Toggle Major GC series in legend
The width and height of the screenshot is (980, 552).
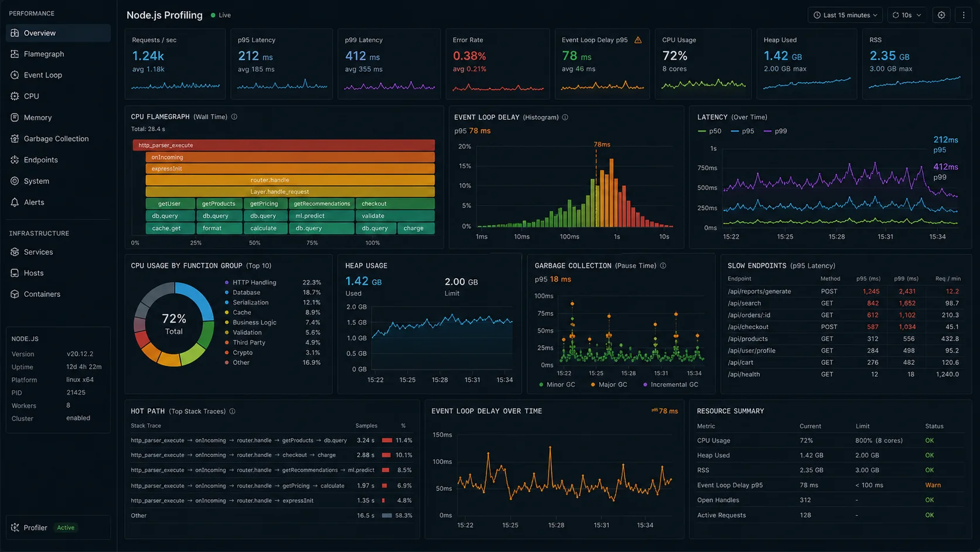609,385
